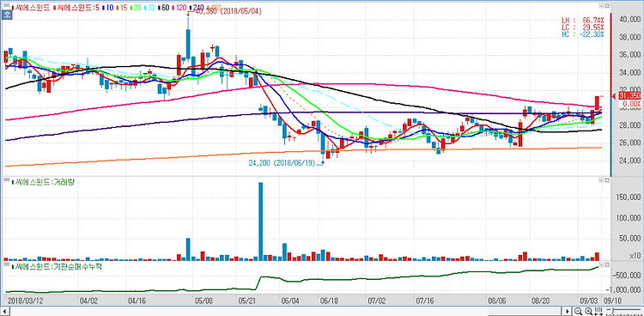Select the 10-day moving average legend
The height and width of the screenshot is (316, 644).
click(108, 8)
